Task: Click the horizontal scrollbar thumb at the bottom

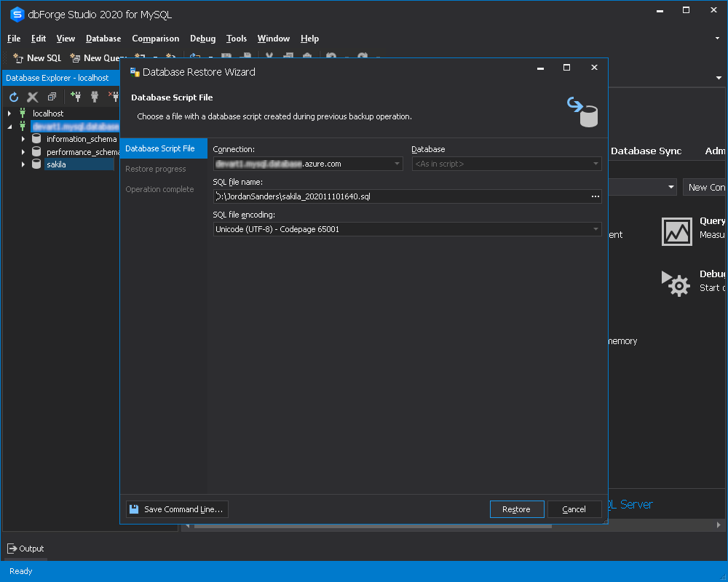Action: [x=373, y=526]
